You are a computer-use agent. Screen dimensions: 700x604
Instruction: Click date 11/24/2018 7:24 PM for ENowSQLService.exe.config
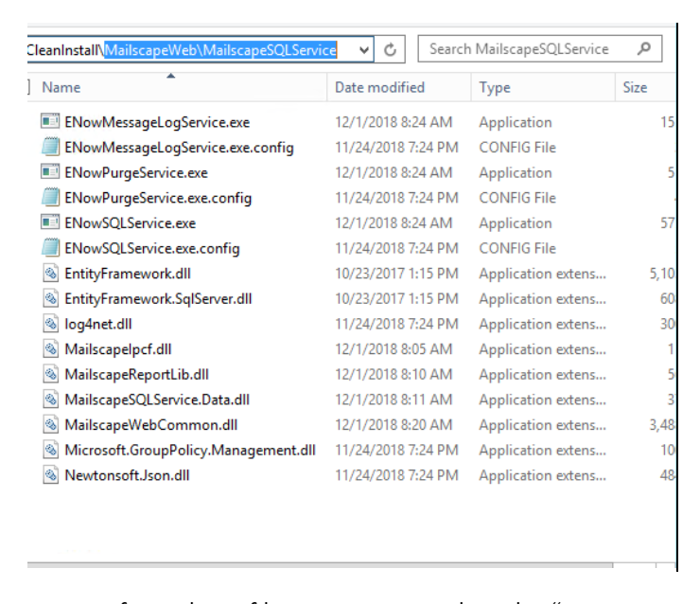click(x=397, y=248)
